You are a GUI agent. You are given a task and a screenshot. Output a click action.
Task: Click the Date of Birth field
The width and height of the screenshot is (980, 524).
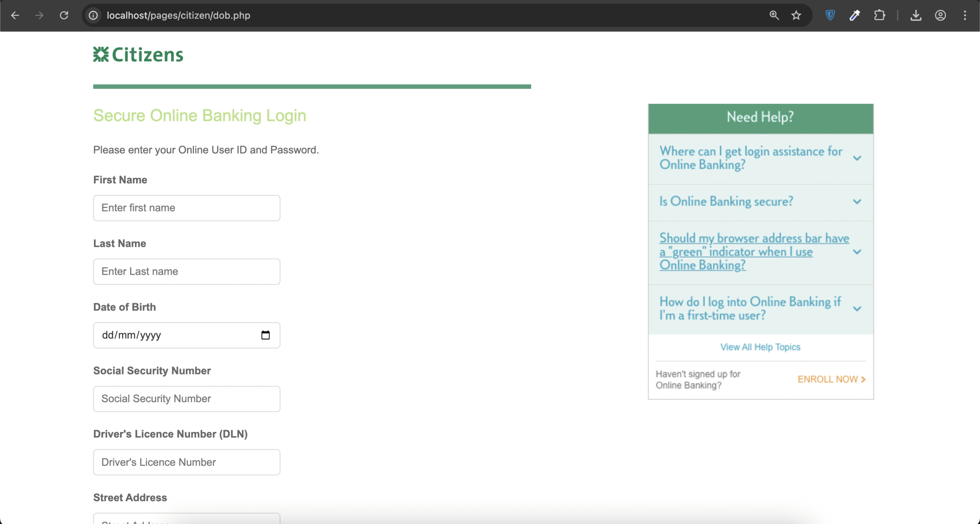point(187,335)
